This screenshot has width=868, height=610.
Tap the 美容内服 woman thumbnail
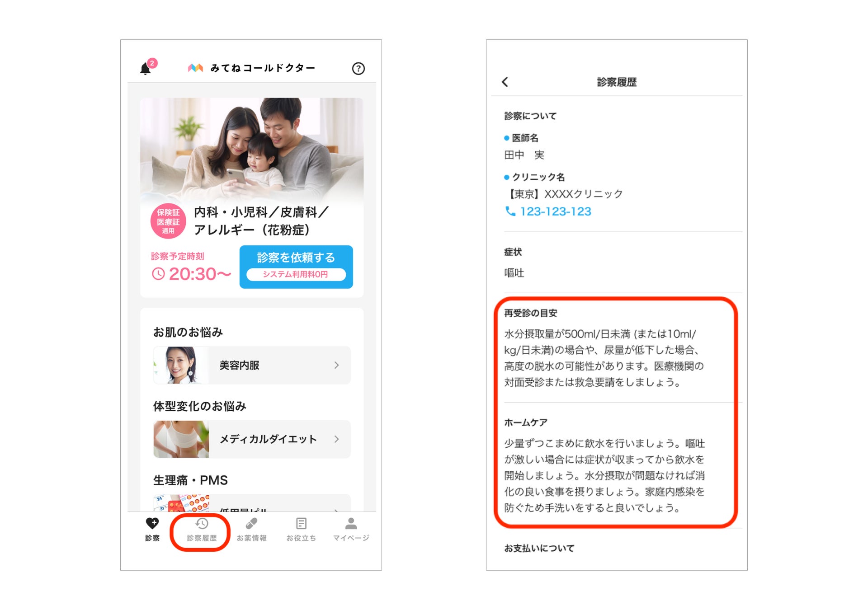pyautogui.click(x=181, y=365)
